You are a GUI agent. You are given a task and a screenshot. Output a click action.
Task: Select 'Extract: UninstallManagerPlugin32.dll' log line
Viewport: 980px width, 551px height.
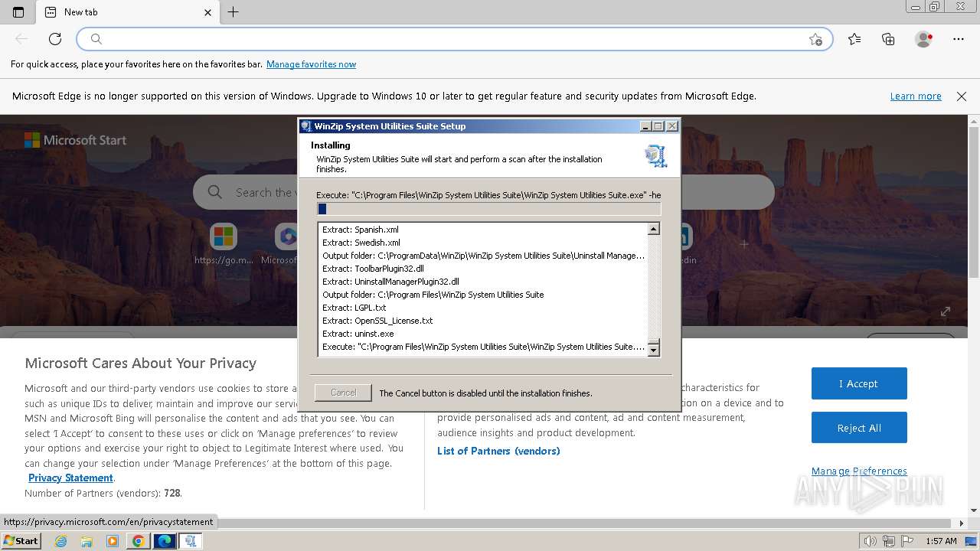(390, 282)
